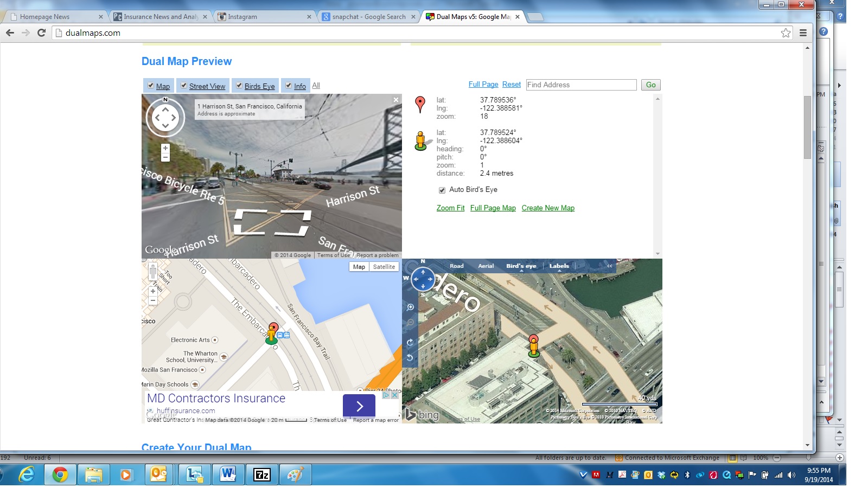Uncheck Auto Bird's Eye checkbox

(442, 190)
